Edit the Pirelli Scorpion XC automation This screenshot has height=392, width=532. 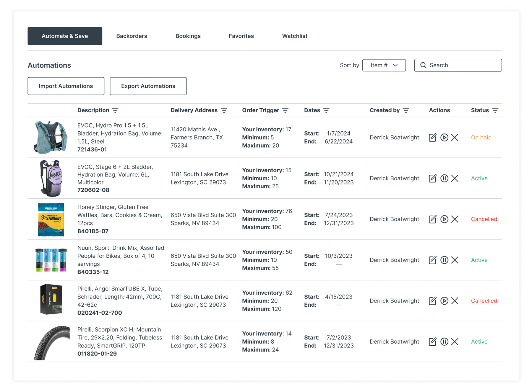433,342
